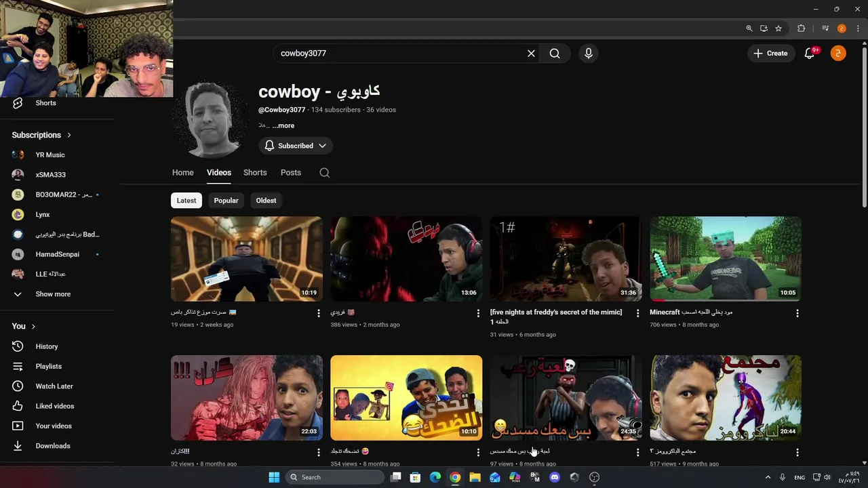Screen dimensions: 868x488
Task: Switch to the channel Home tab
Action: 182,173
